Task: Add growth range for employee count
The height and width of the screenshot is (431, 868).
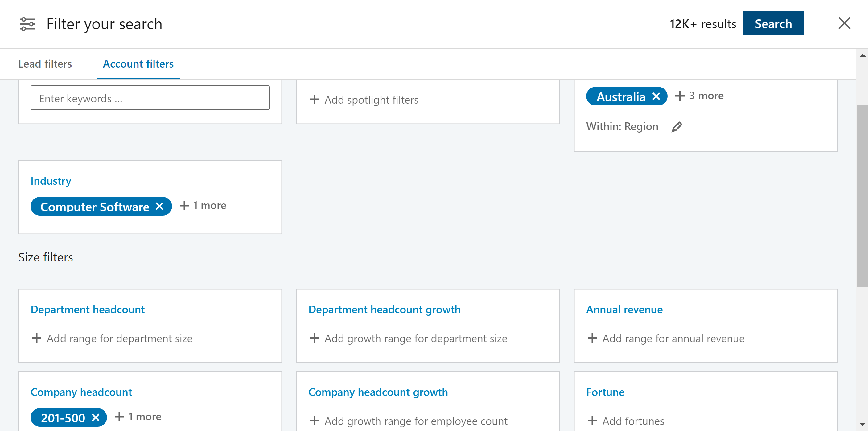Action: [x=408, y=421]
